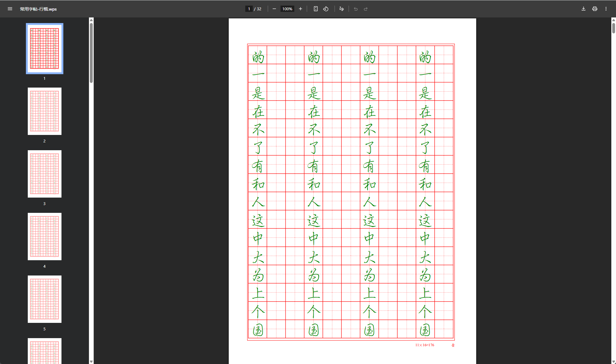The height and width of the screenshot is (364, 616).
Task: Click the page number input field
Action: tap(249, 9)
